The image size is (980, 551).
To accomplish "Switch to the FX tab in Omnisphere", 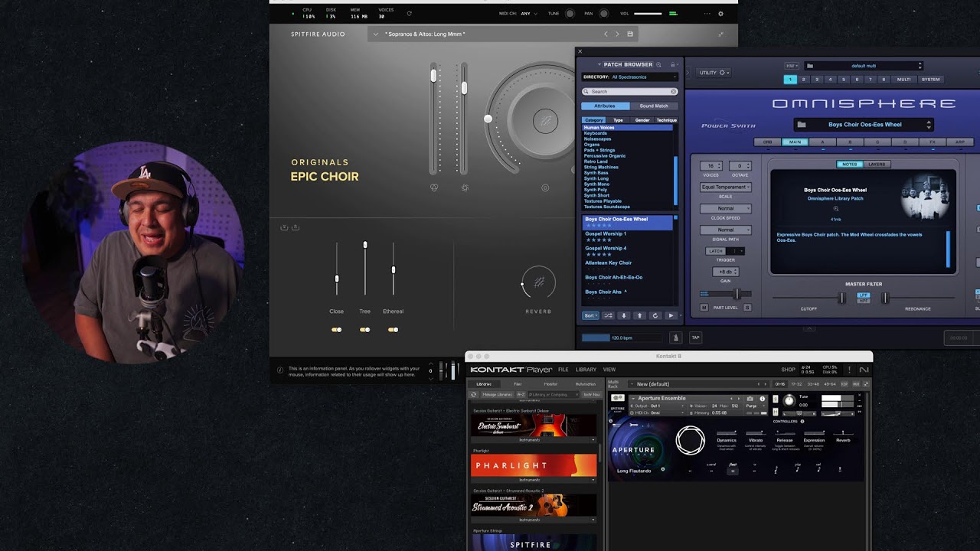I will [933, 142].
